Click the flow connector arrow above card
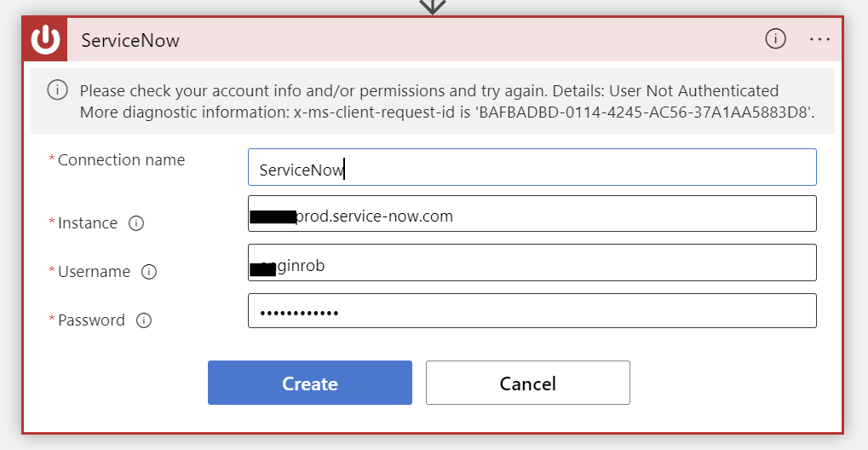868x450 pixels. point(433,7)
